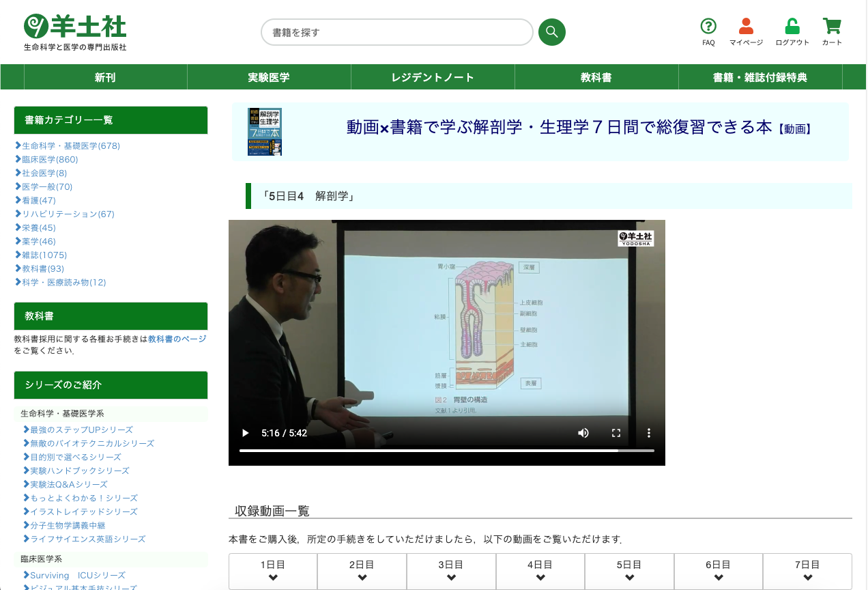Enter fullscreen mode on the video
Image resolution: width=868 pixels, height=590 pixels.
tap(616, 433)
